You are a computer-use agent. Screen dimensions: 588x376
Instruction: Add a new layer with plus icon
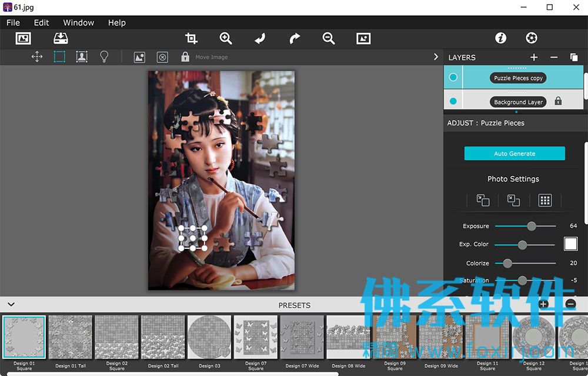534,57
